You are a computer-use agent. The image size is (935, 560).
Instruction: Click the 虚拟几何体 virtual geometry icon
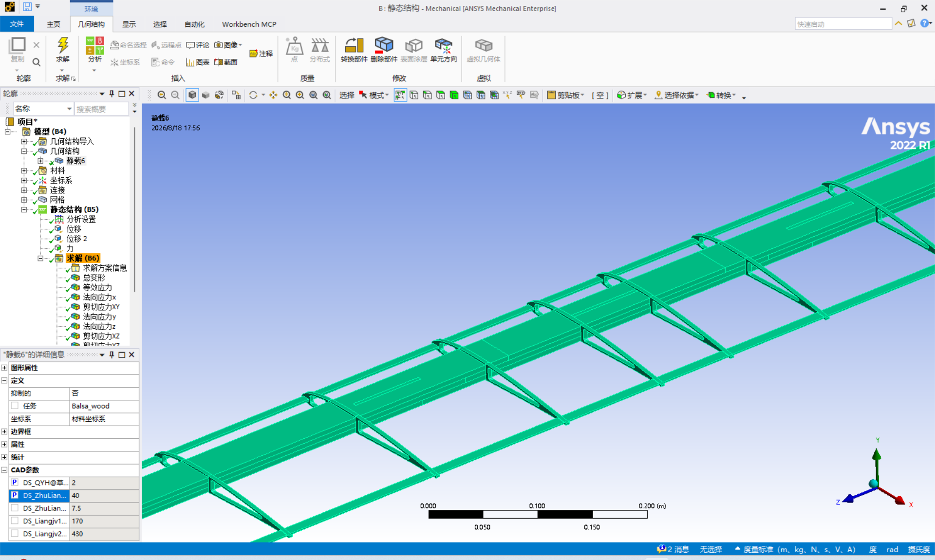(x=484, y=45)
